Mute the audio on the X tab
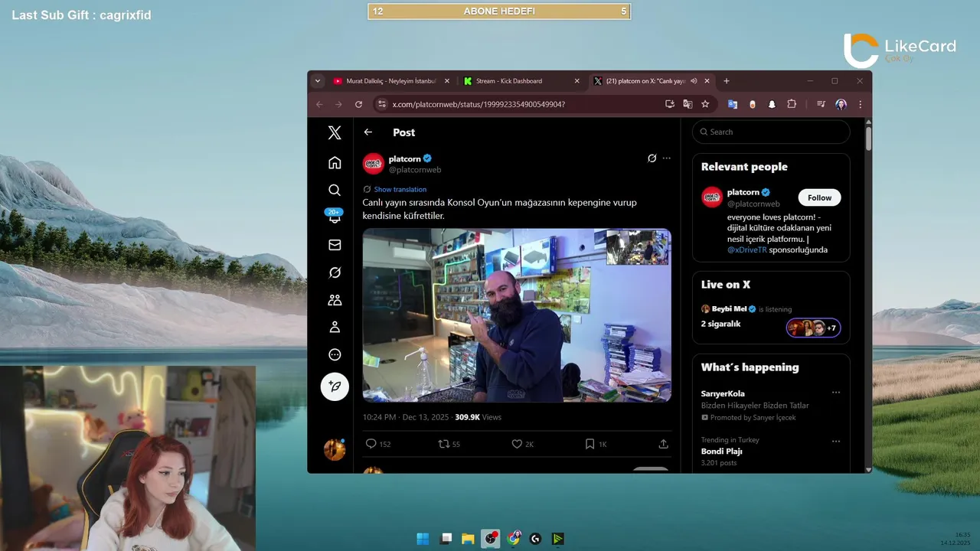Screen dimensions: 980x551 point(694,81)
